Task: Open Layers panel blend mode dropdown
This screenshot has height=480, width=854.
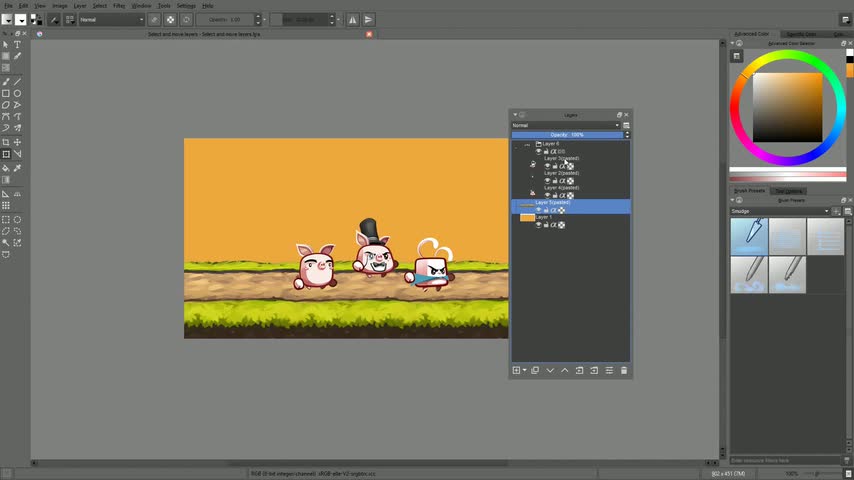Action: 566,125
